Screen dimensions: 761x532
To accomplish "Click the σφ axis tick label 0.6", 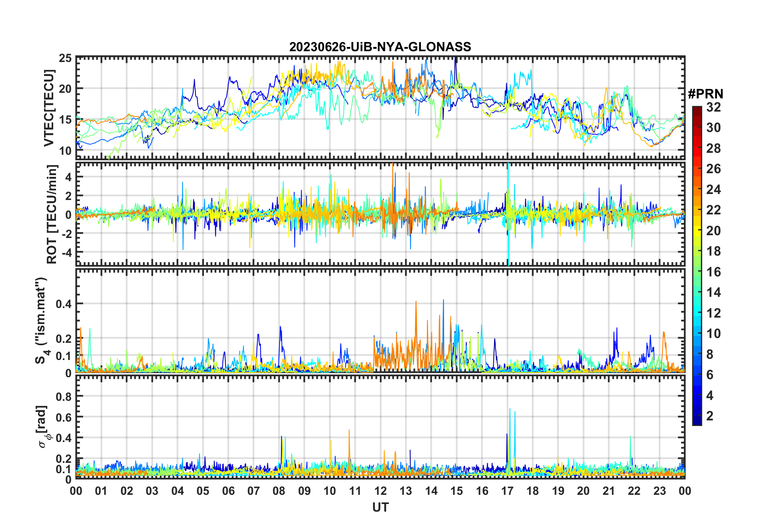I will [x=64, y=417].
